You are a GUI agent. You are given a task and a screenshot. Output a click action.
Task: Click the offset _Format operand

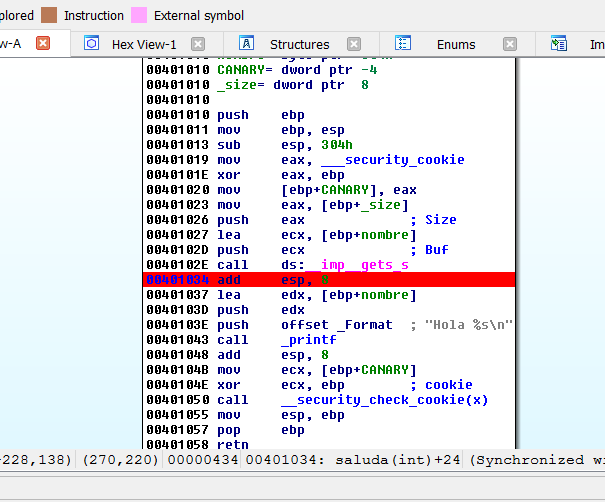(338, 325)
